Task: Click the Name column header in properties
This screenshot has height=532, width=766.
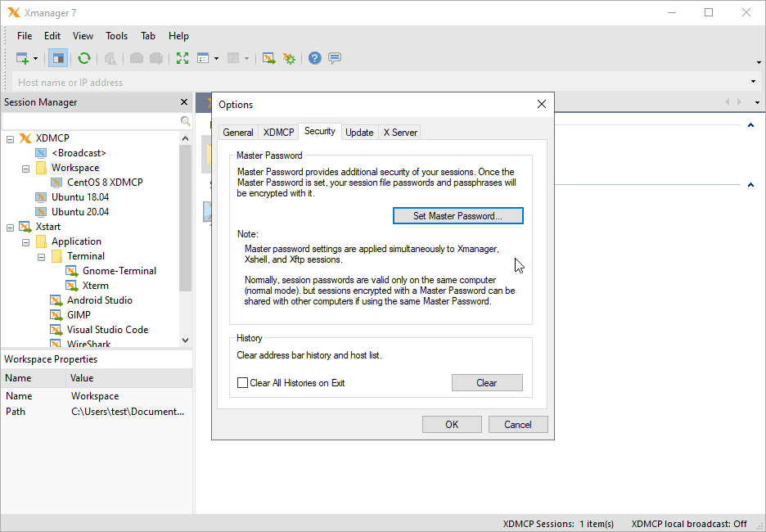Action: pyautogui.click(x=34, y=378)
